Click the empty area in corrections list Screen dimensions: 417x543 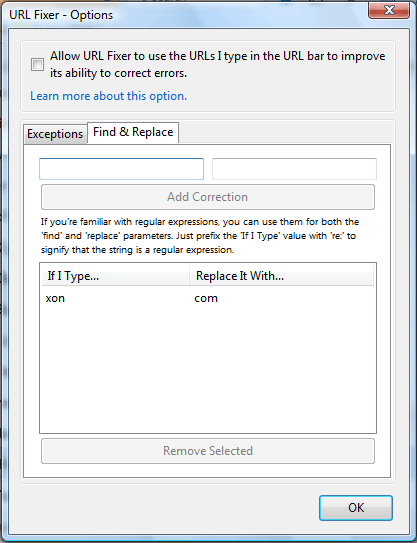208,371
